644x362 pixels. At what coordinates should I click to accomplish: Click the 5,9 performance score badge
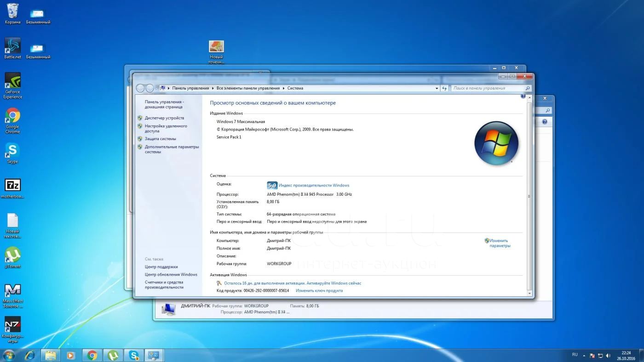pyautogui.click(x=272, y=186)
